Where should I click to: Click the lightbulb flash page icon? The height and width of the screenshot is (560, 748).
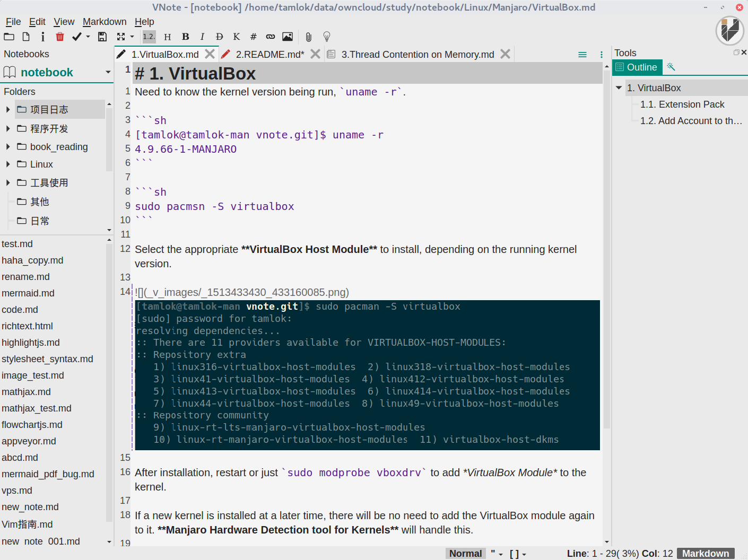point(327,37)
